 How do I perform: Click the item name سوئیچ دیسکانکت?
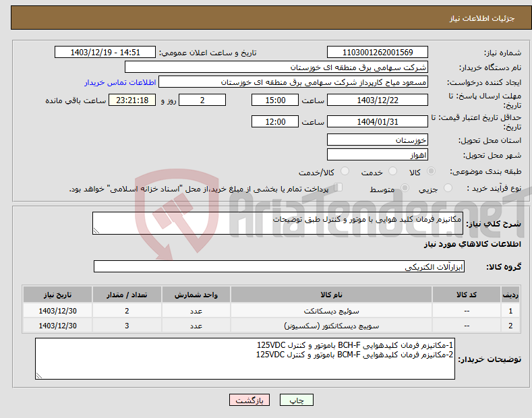click(331, 311)
